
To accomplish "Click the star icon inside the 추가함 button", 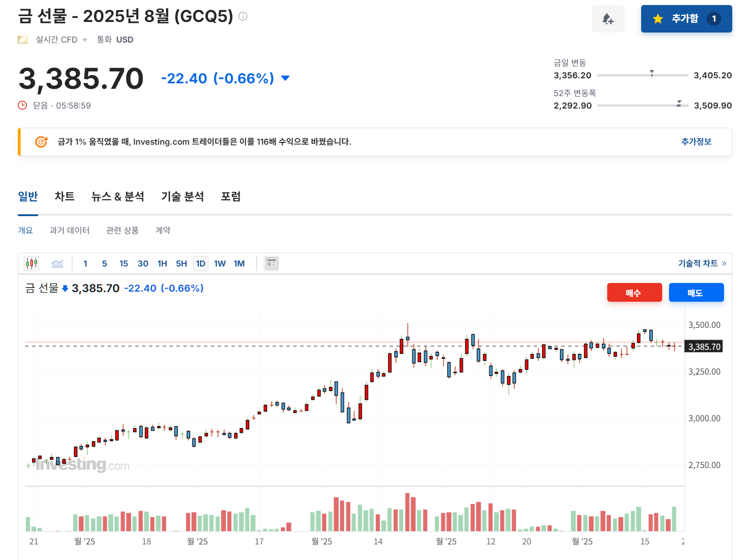I will pos(658,19).
